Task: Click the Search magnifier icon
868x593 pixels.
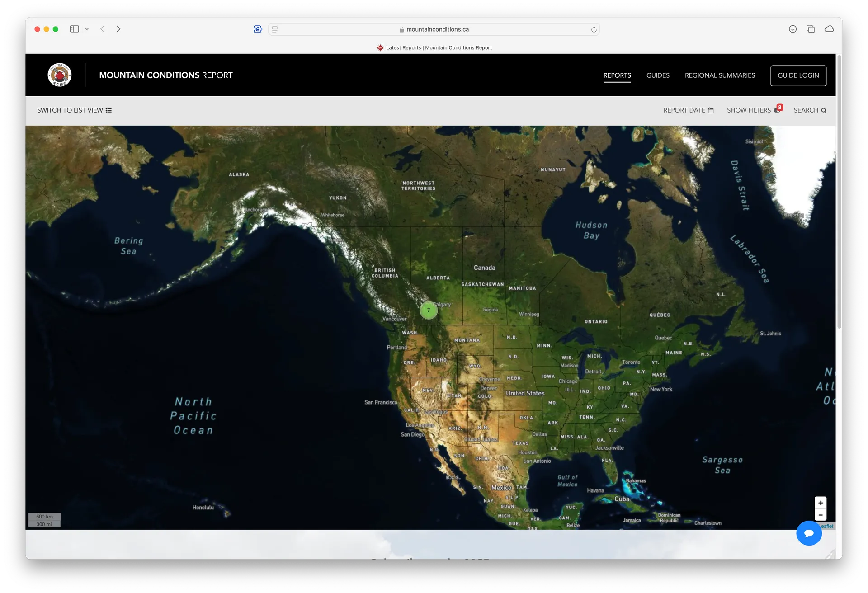Action: click(x=824, y=110)
